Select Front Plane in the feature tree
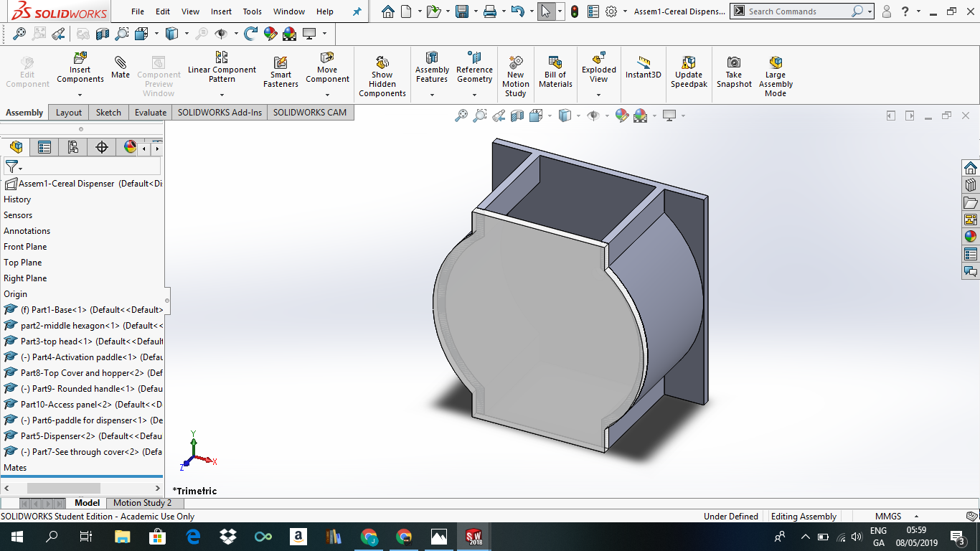 (25, 247)
